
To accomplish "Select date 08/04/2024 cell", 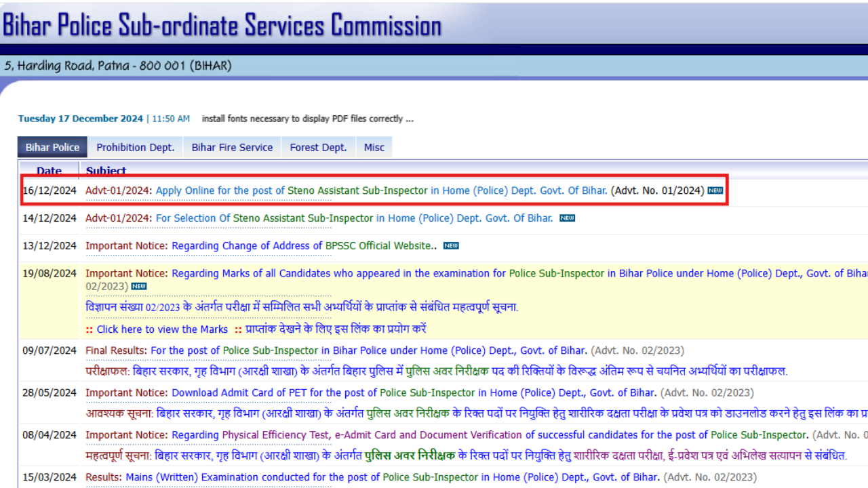I will pyautogui.click(x=50, y=434).
